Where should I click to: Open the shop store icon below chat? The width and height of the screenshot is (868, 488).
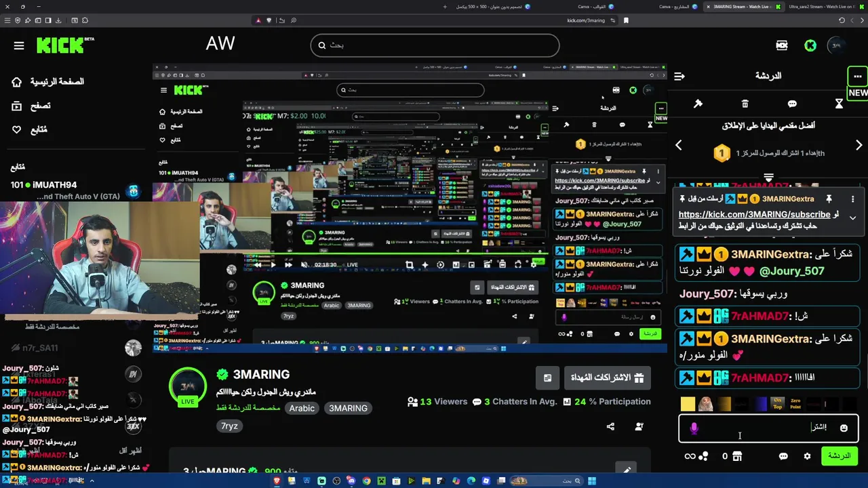[737, 456]
